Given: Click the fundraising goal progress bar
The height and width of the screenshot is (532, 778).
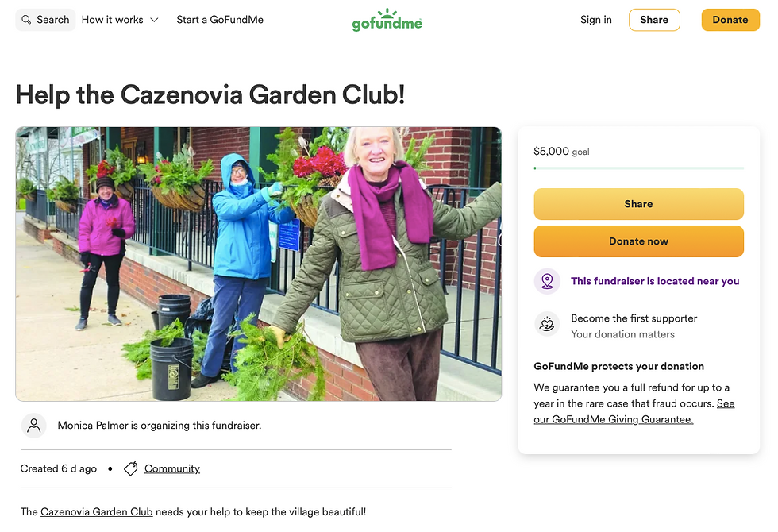Looking at the screenshot, I should [x=638, y=168].
